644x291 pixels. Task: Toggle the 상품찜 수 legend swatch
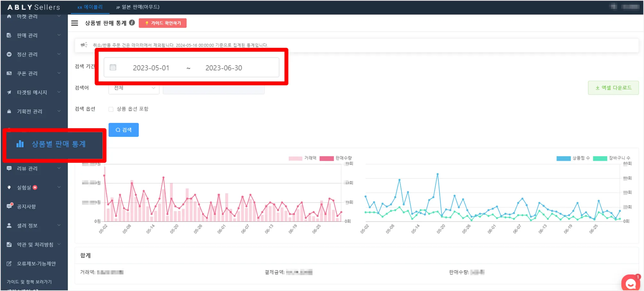(563, 158)
